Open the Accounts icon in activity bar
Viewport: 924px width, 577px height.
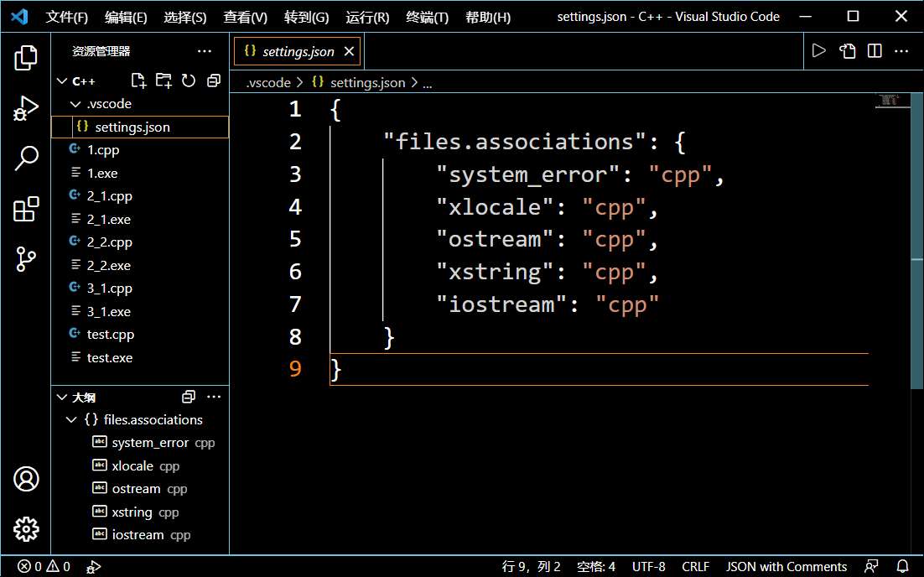click(26, 479)
